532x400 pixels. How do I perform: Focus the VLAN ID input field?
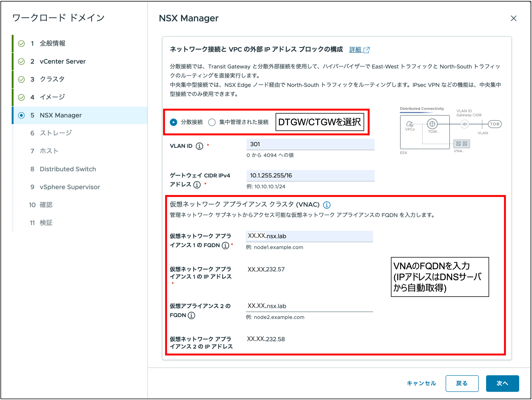pos(310,144)
